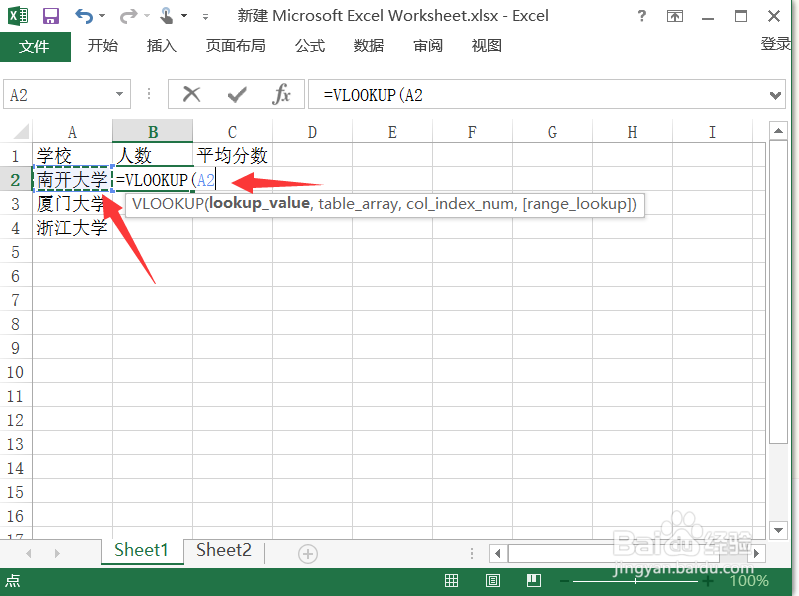Click in the formula bar input

coord(540,95)
